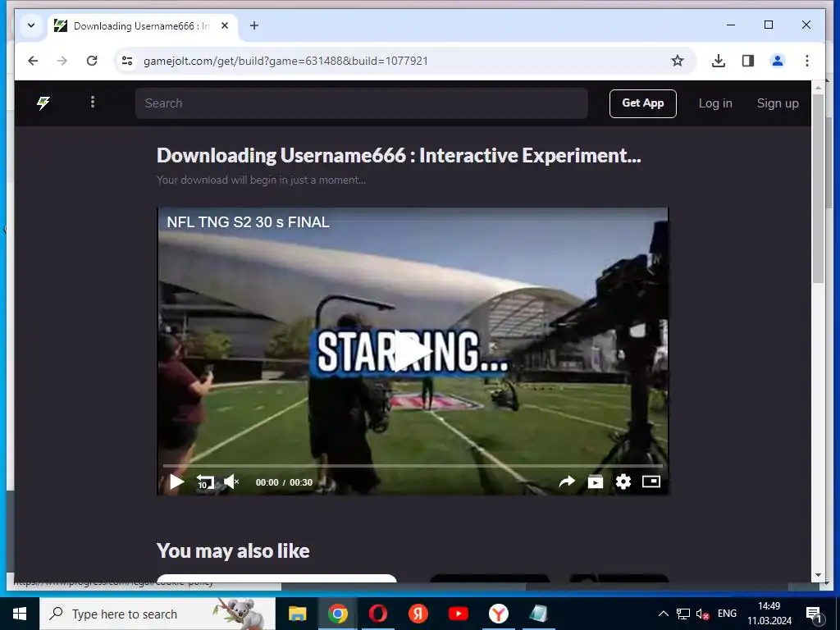The width and height of the screenshot is (840, 630).
Task: Open a new tab with the plus button
Action: [x=254, y=25]
